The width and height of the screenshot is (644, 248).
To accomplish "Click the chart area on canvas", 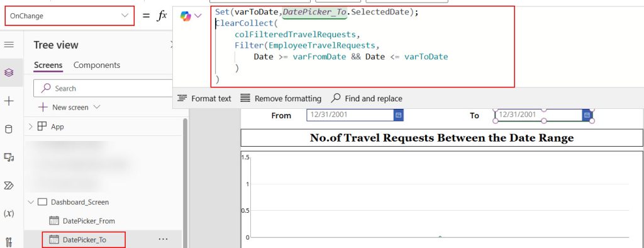I will (441, 200).
